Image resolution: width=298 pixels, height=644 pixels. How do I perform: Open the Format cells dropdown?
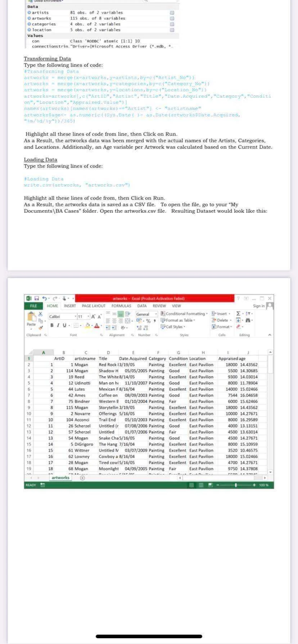222,327
